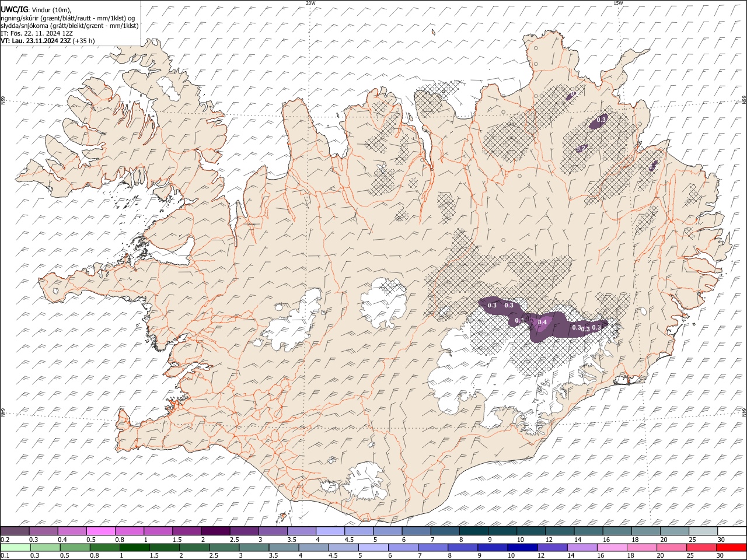Click the 15W longitude label at top
Viewport: 747px width, 560px height.
[x=619, y=3]
